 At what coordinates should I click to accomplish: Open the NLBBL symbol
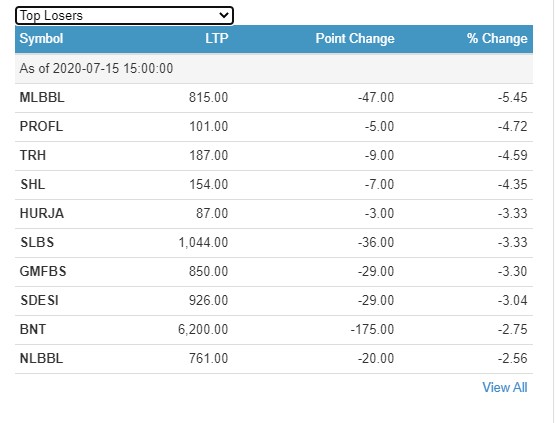click(41, 358)
